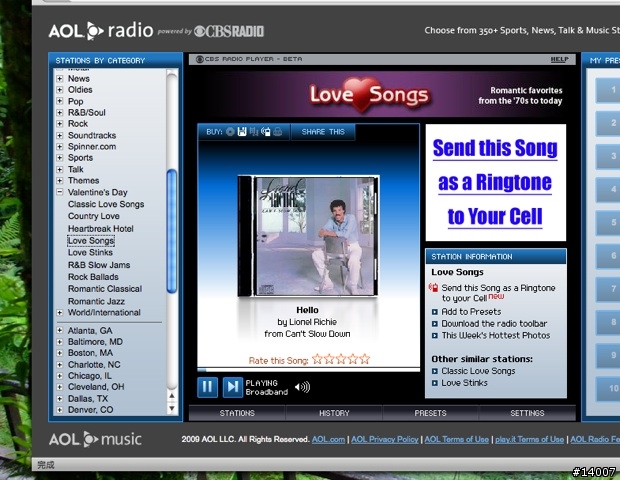Open the History tab
620x480 pixels.
[334, 413]
